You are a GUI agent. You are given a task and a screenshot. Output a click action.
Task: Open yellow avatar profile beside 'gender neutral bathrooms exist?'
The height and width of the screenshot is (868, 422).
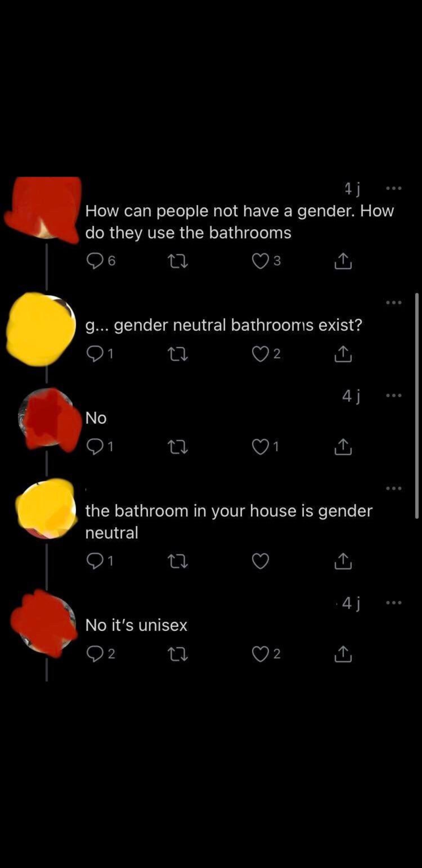[41, 329]
